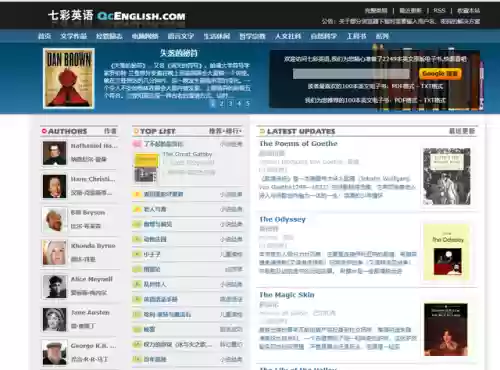Open Hans Christi... author portrait
This screenshot has width=500, height=370.
[54, 187]
